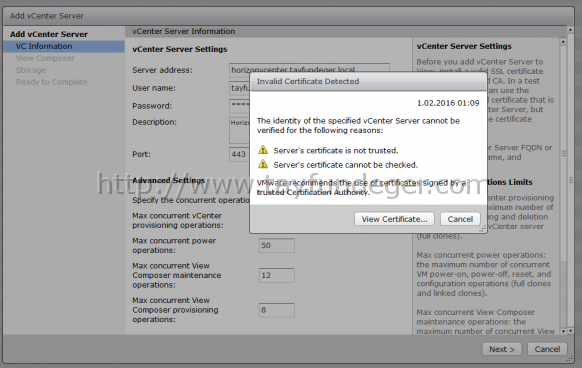Click warning icon beside certificate not trusted
The height and width of the screenshot is (368, 582).
[263, 150]
